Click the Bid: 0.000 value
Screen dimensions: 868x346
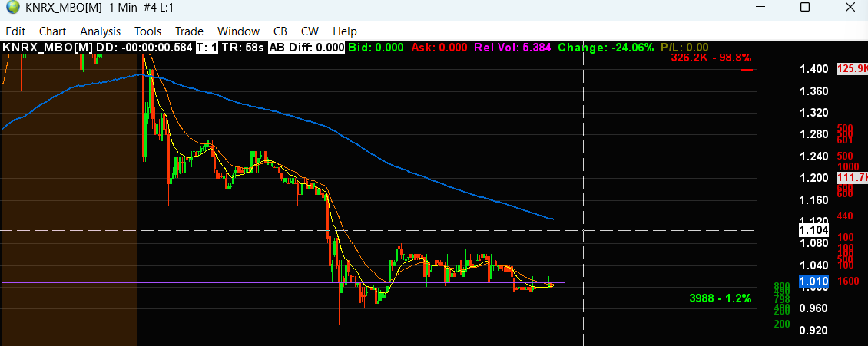click(376, 48)
